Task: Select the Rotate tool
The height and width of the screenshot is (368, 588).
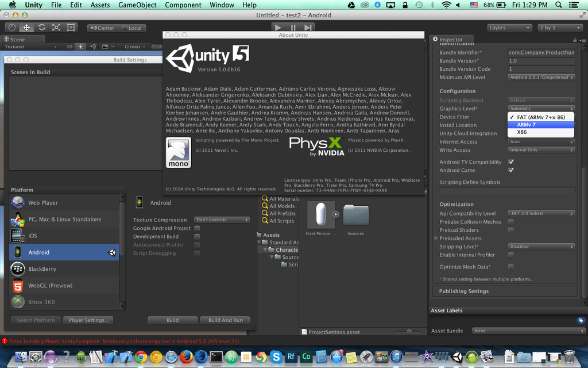Action: [41, 28]
